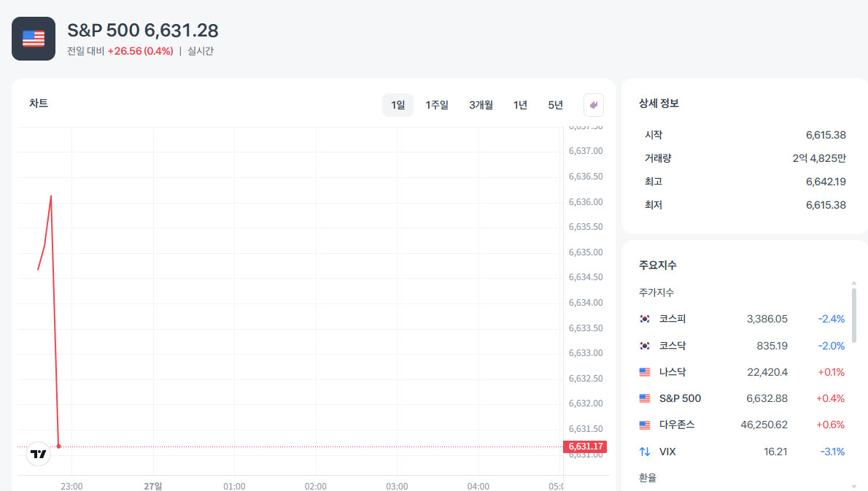Click the Korean flag beside 코스닥

click(x=645, y=345)
